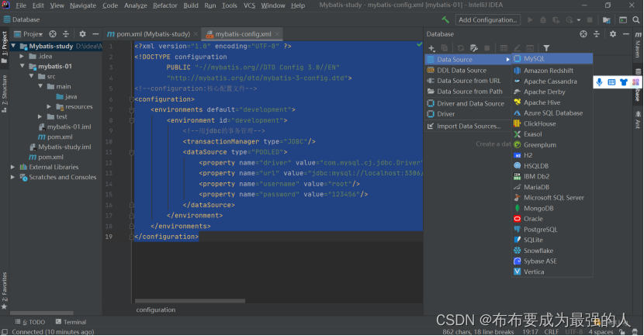Select DDL Data Source menu entry
Screen dimensions: 644x336
468,71
